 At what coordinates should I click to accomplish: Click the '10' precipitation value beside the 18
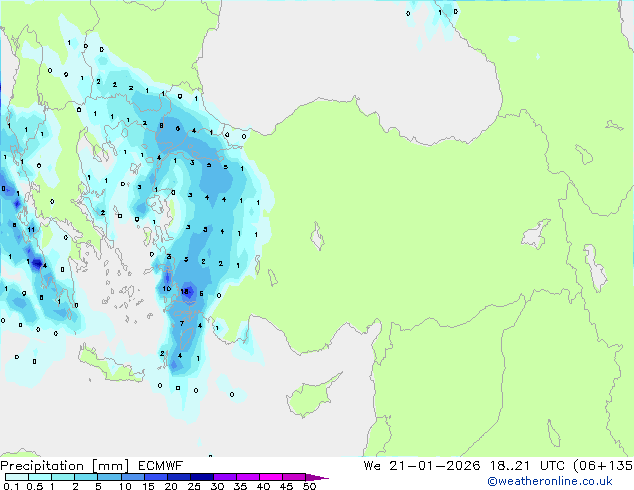[167, 289]
